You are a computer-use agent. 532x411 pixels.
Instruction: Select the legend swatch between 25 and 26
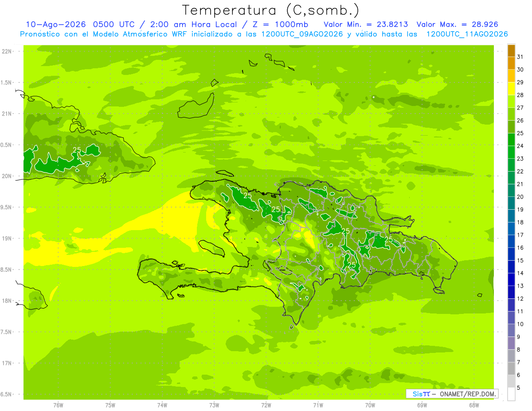click(511, 127)
